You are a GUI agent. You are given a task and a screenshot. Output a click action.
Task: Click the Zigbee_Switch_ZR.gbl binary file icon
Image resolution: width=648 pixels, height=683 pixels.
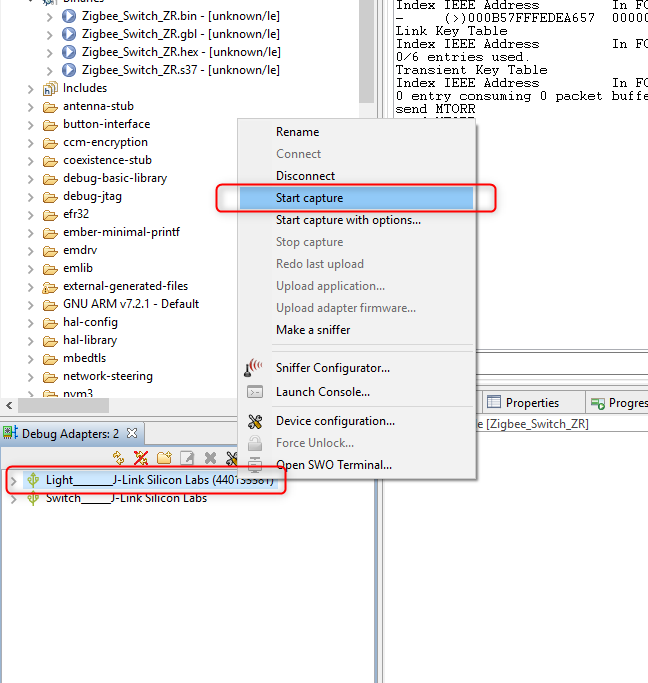pyautogui.click(x=69, y=34)
